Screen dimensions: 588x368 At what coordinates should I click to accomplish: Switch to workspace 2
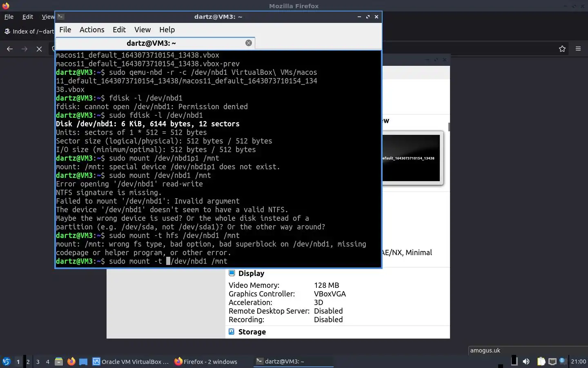coord(28,361)
